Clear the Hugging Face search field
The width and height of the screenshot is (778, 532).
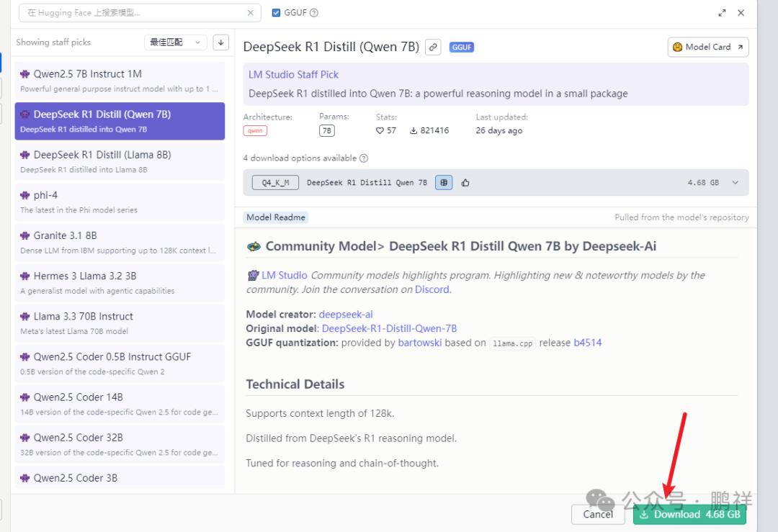pos(251,13)
